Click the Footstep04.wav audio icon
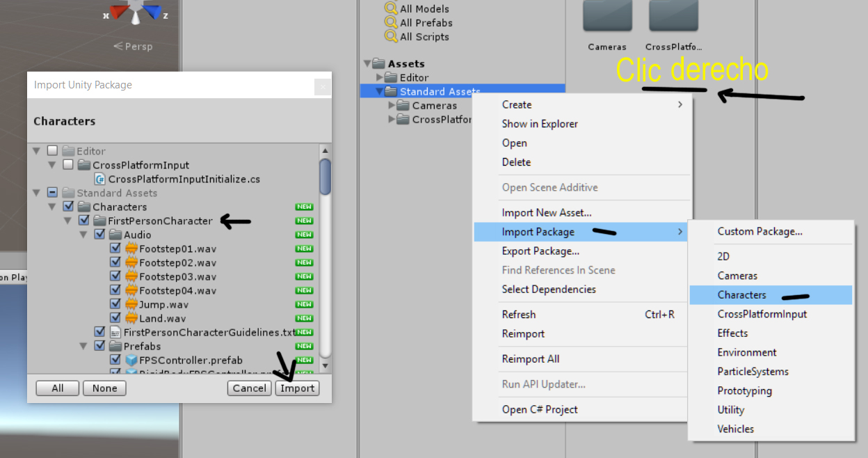Screen dimensions: 868x458 tap(131, 290)
